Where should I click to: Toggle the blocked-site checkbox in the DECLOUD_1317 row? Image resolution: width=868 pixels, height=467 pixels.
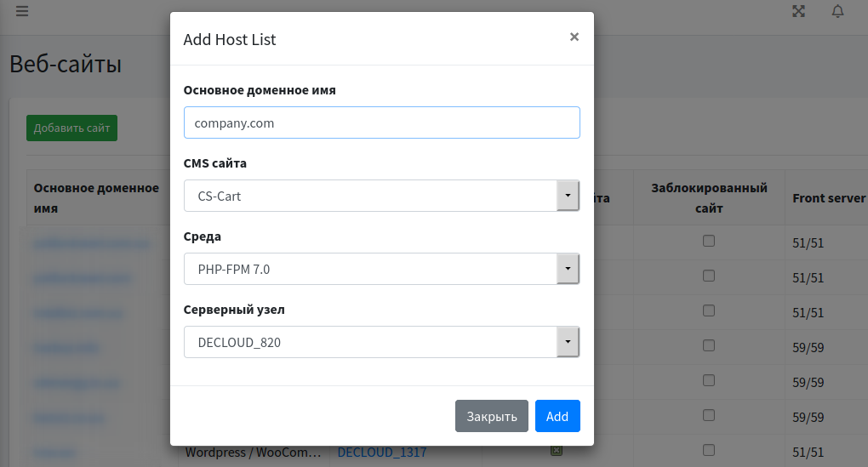tap(708, 450)
